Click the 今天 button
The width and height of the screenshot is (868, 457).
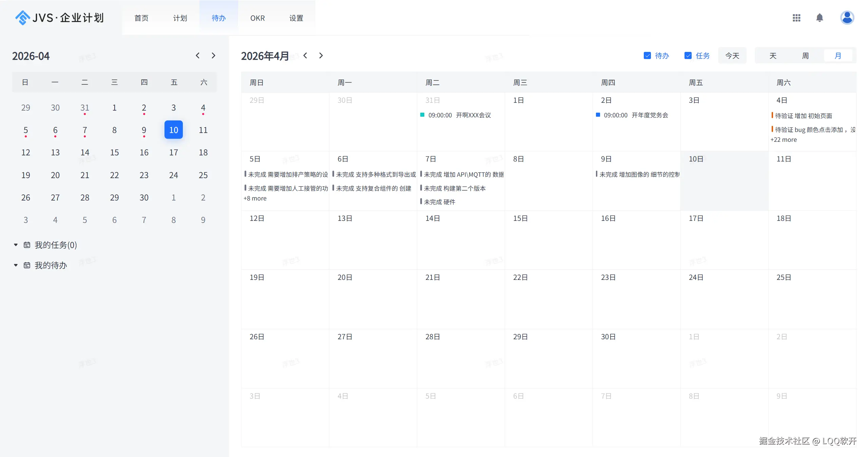coord(732,56)
